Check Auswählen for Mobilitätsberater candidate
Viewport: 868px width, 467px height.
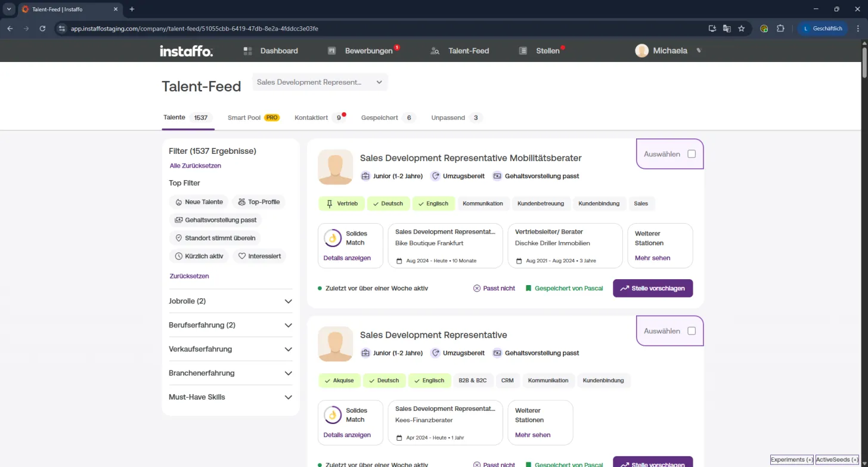coord(692,154)
